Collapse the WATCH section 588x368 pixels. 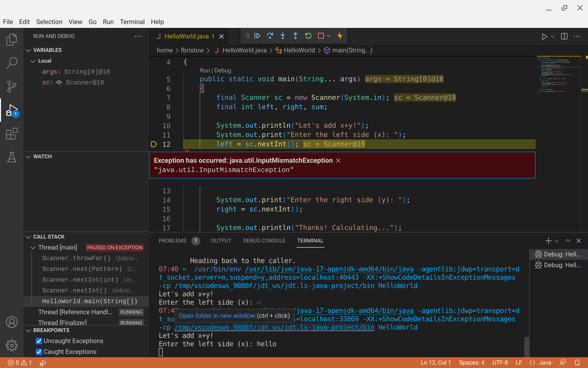tap(28, 157)
